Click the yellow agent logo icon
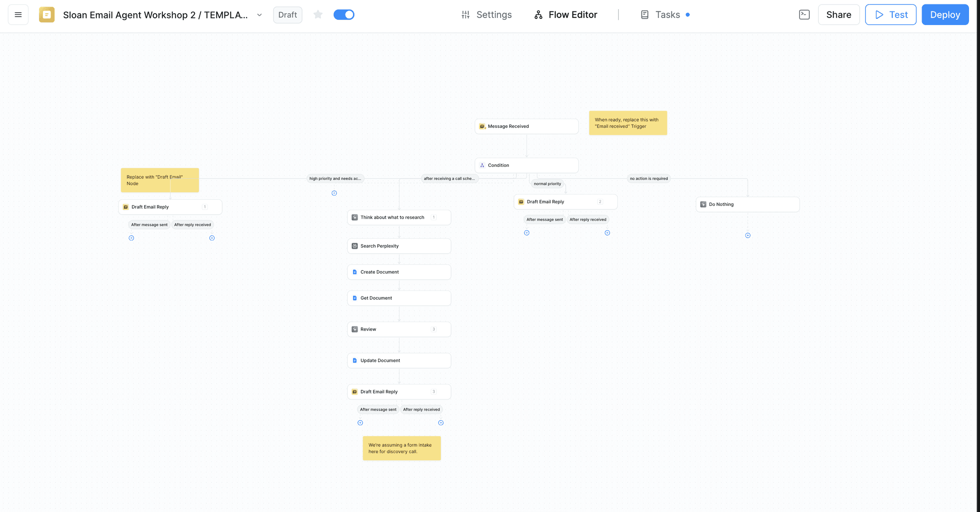Image resolution: width=980 pixels, height=512 pixels. point(47,14)
